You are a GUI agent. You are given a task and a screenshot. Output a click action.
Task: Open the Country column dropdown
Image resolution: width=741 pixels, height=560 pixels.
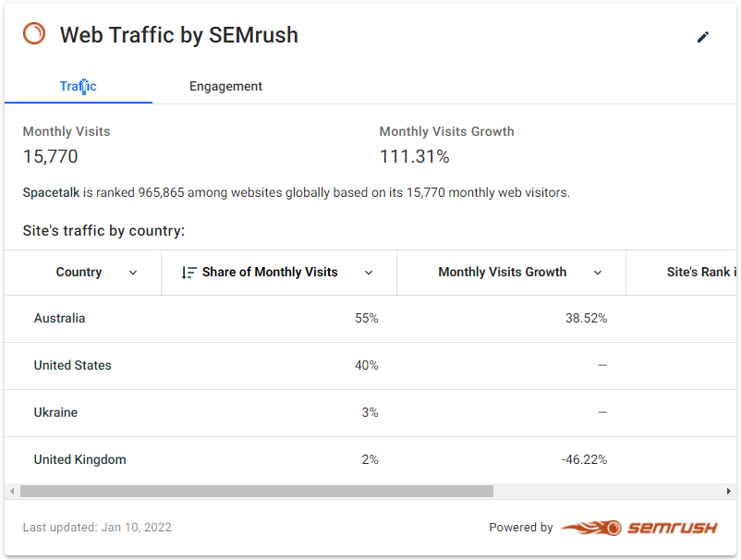(x=133, y=273)
